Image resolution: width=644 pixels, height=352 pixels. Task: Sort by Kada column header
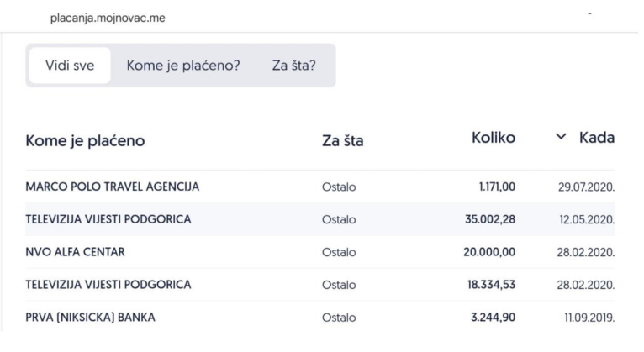pos(597,138)
